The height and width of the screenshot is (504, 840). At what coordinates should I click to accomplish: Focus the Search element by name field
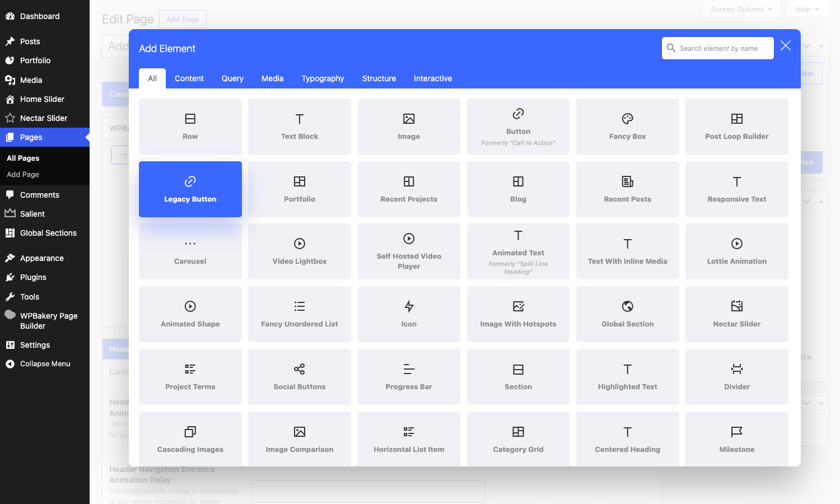pos(718,48)
